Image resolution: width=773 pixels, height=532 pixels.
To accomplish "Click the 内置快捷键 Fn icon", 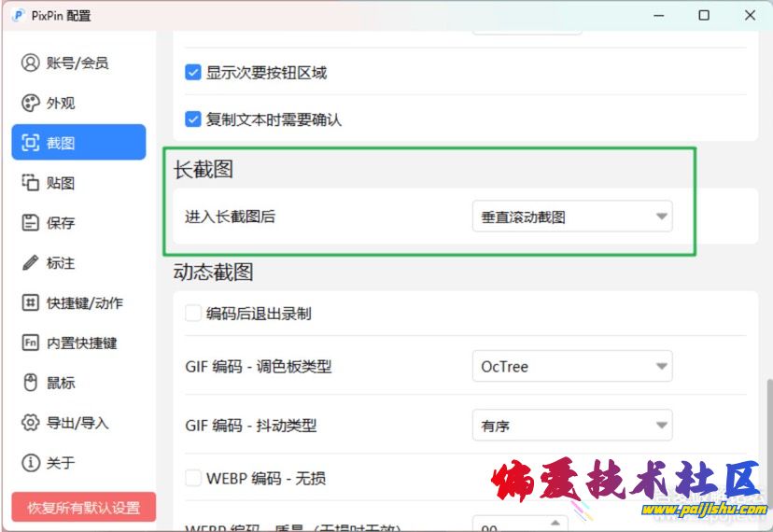I will [x=31, y=343].
